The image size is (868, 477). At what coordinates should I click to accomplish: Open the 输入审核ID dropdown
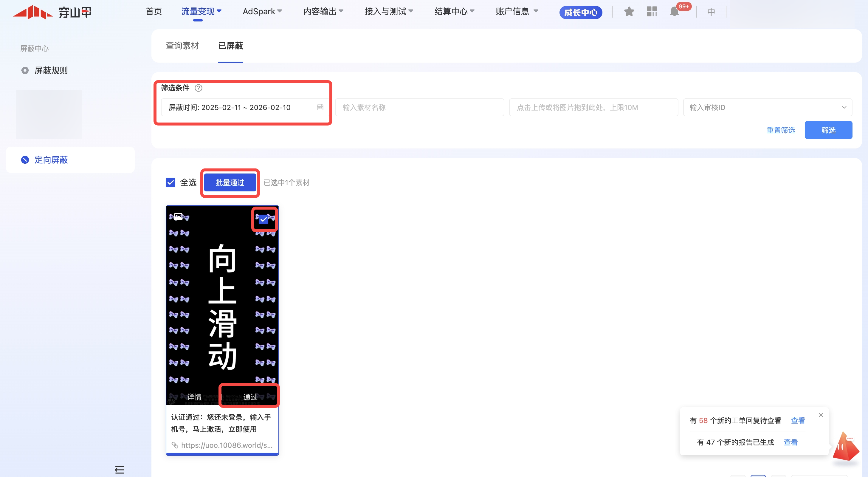[x=767, y=108]
